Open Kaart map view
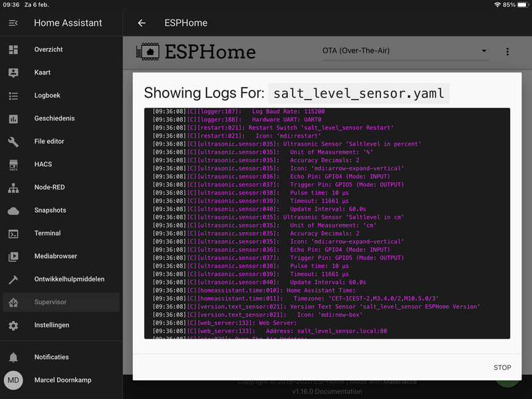 tap(43, 72)
